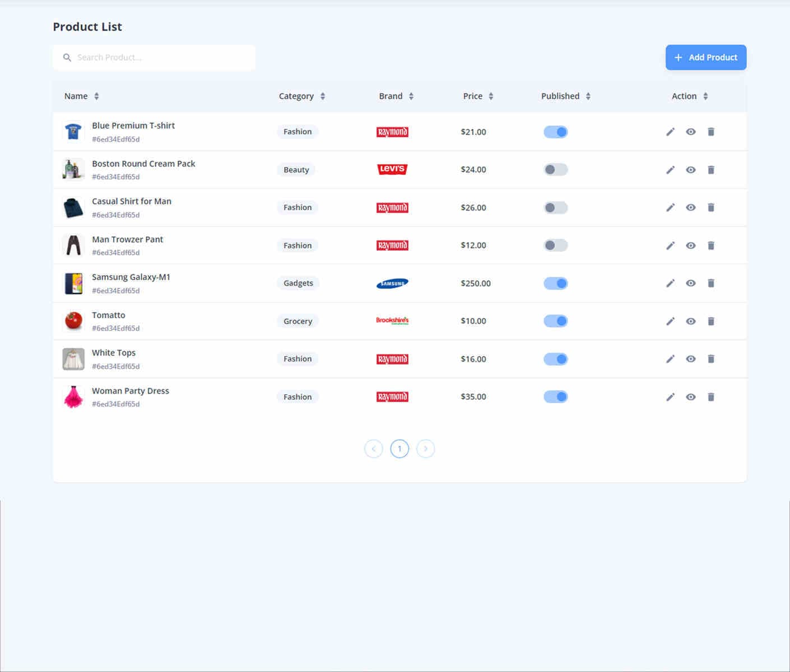
Task: Select the edit pencil icon for Woman Party Dress
Action: pyautogui.click(x=670, y=396)
